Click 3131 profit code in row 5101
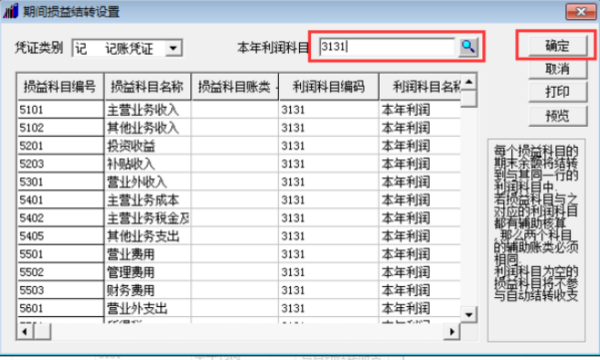600x360 pixels. 329,110
